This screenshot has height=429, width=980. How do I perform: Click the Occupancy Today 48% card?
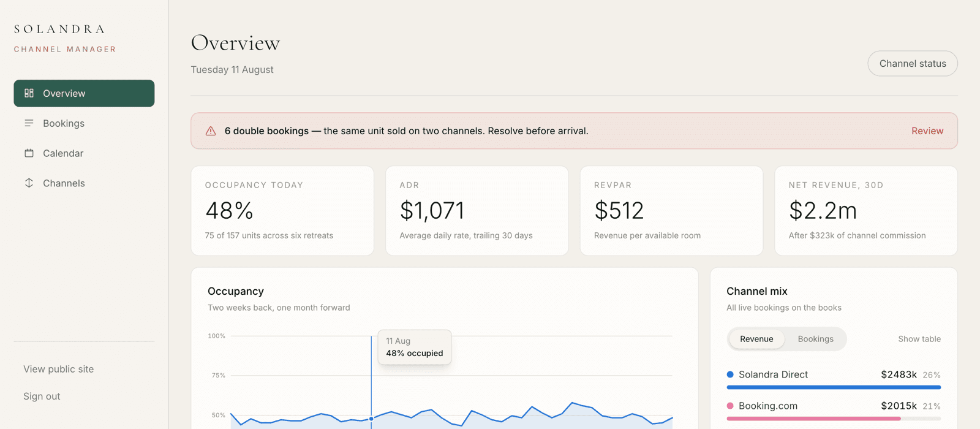click(282, 211)
